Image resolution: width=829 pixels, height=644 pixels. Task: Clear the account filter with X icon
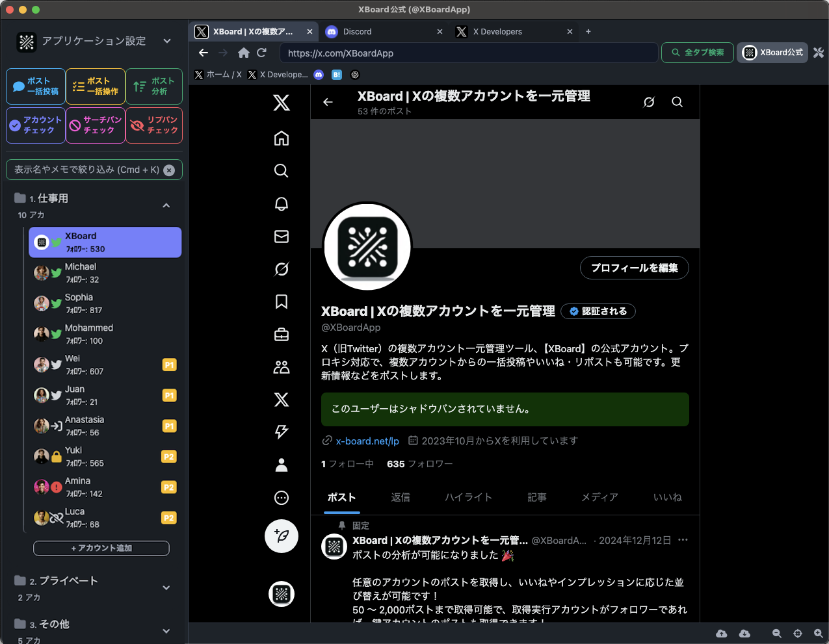tap(169, 170)
